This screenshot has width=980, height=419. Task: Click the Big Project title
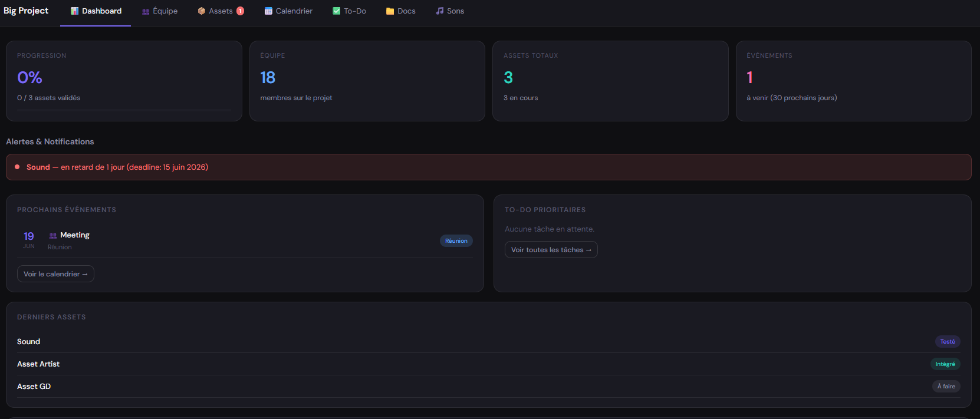[x=26, y=11]
